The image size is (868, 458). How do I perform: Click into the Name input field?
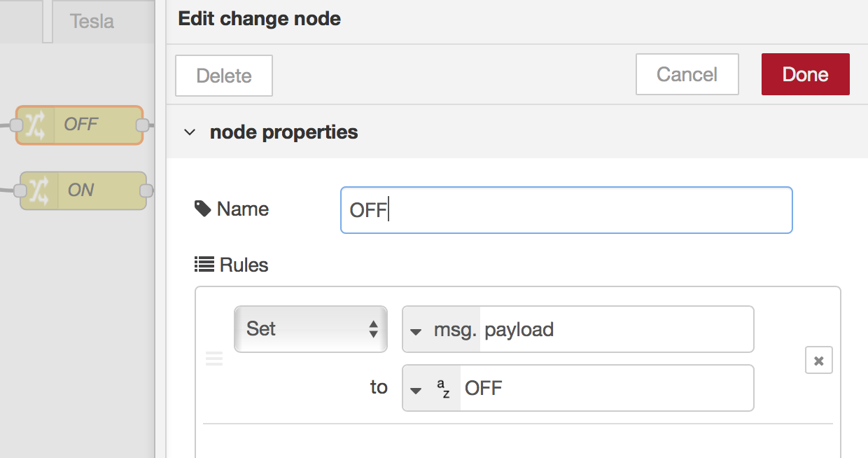click(566, 210)
